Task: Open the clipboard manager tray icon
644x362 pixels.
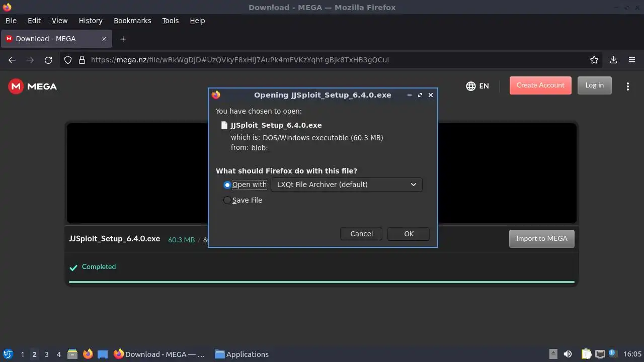Action: pyautogui.click(x=586, y=354)
